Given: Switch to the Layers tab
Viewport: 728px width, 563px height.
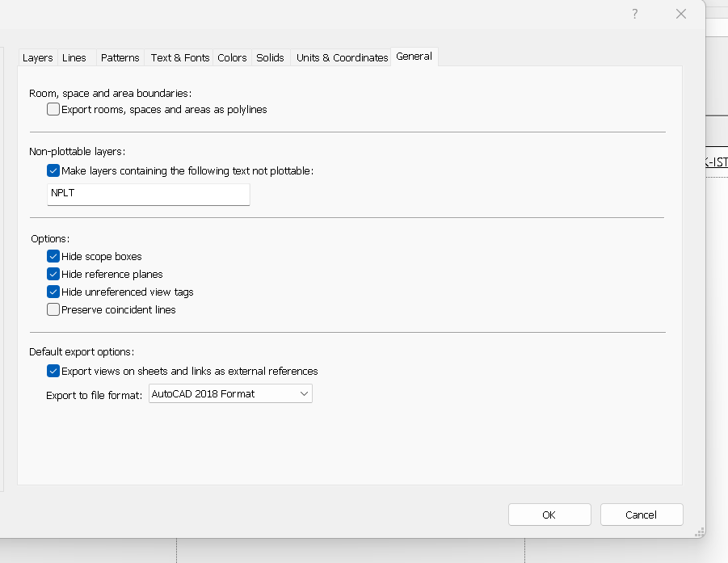Looking at the screenshot, I should click(37, 57).
